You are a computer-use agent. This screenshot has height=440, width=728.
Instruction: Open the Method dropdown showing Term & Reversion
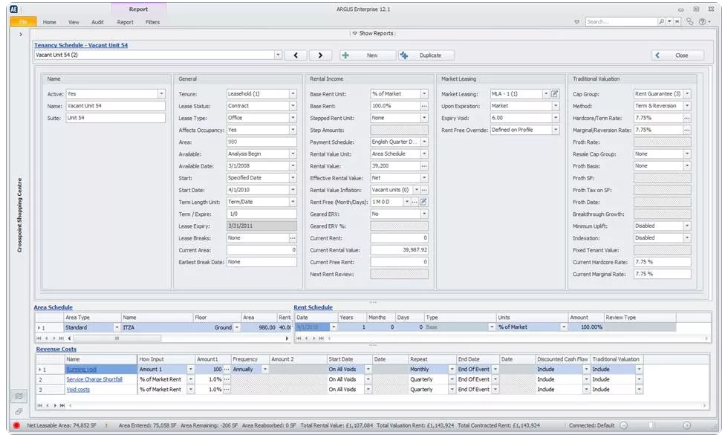coord(687,106)
